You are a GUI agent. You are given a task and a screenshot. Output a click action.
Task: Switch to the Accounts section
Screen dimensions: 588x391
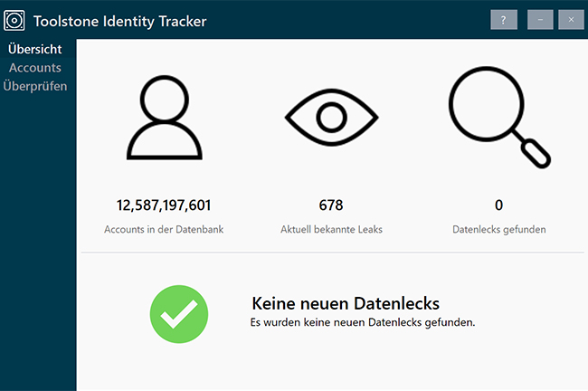(35, 68)
